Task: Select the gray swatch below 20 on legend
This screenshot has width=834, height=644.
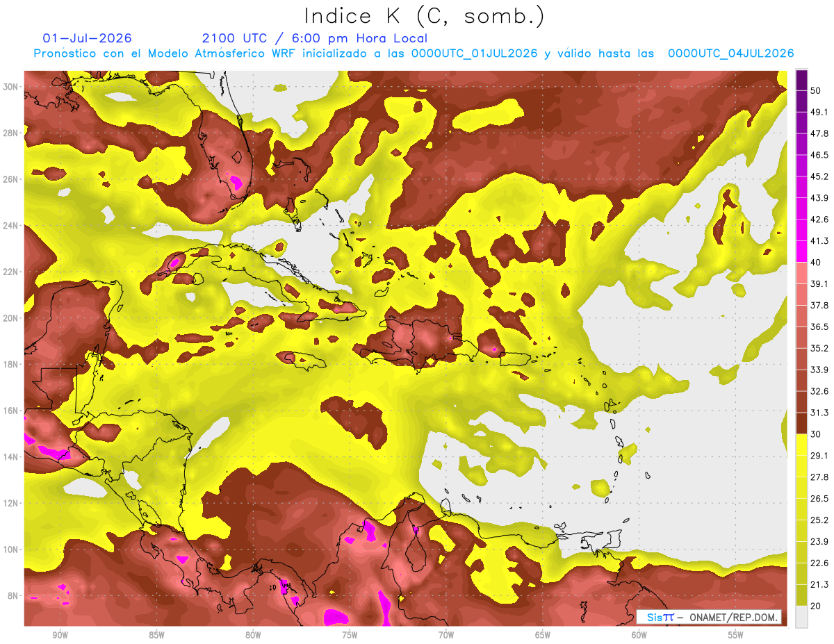Action: 802,617
